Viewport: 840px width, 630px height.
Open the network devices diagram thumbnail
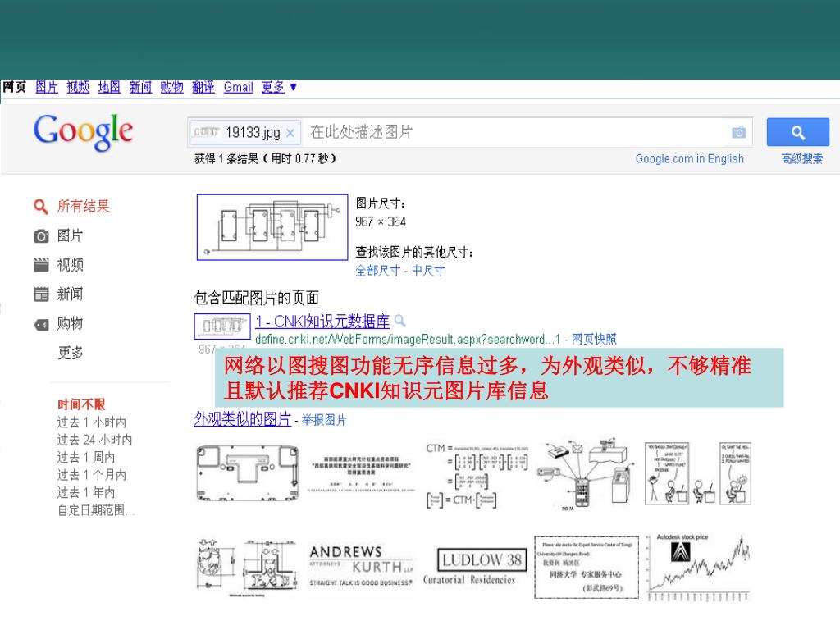(x=586, y=477)
